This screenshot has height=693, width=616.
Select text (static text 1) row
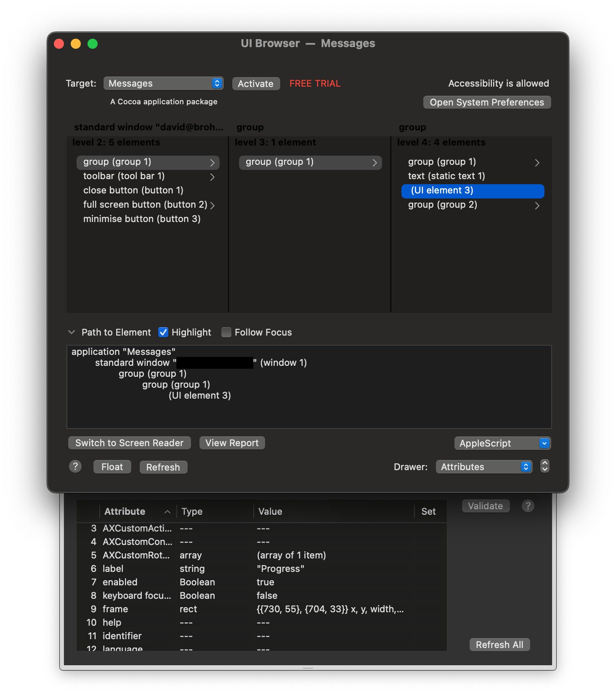(x=473, y=176)
